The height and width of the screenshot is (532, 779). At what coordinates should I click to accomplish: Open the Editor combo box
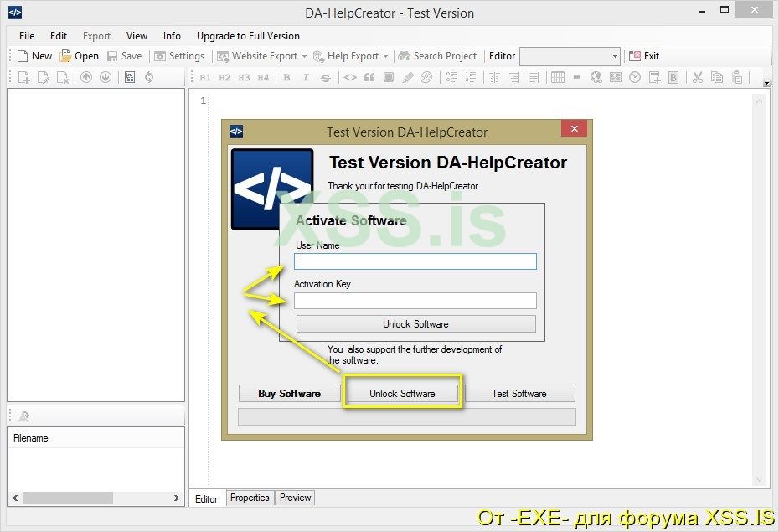pos(570,56)
